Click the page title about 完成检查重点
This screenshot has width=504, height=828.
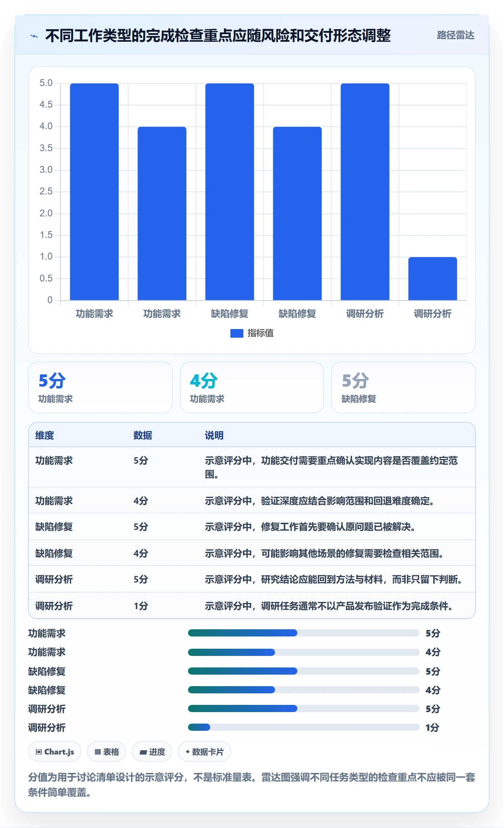click(x=218, y=36)
